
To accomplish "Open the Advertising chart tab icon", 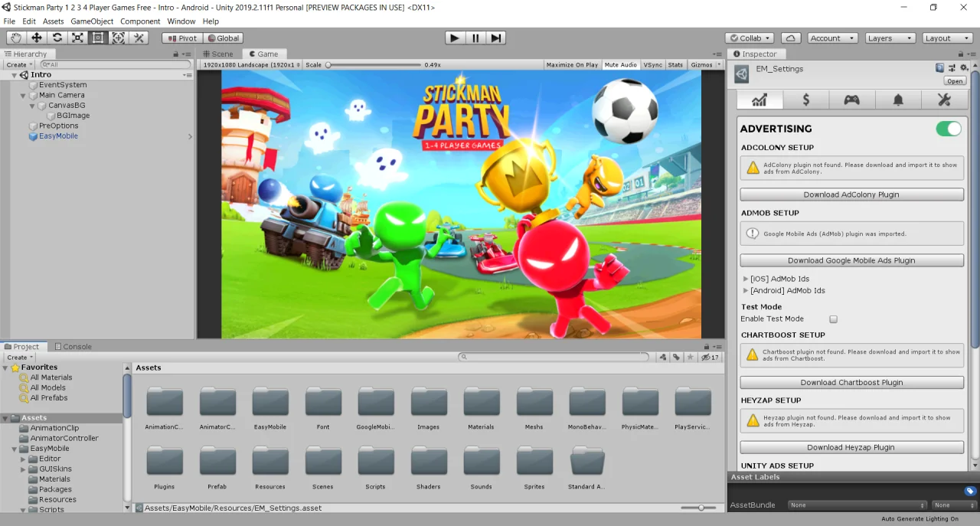I will [x=759, y=100].
